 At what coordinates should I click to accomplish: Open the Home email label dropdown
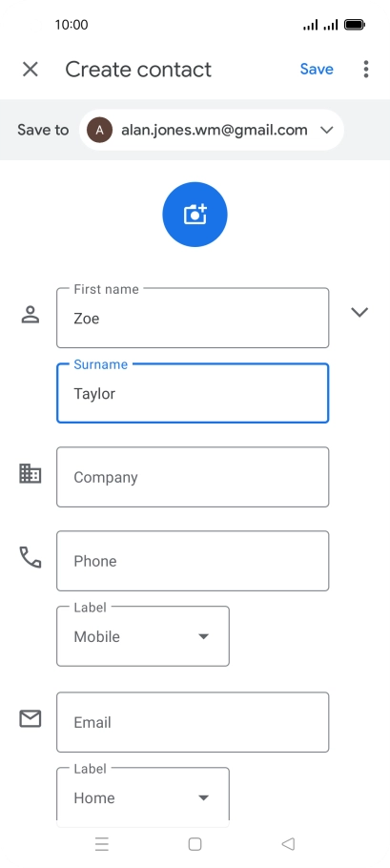pos(143,795)
